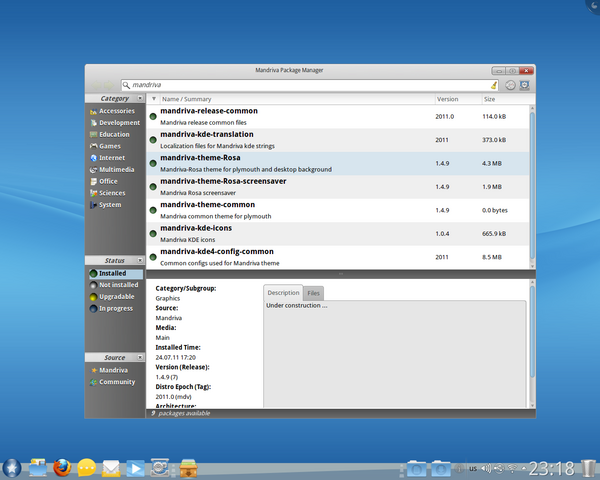This screenshot has height=480, width=600.
Task: Switch to the Files tab
Action: 314,293
